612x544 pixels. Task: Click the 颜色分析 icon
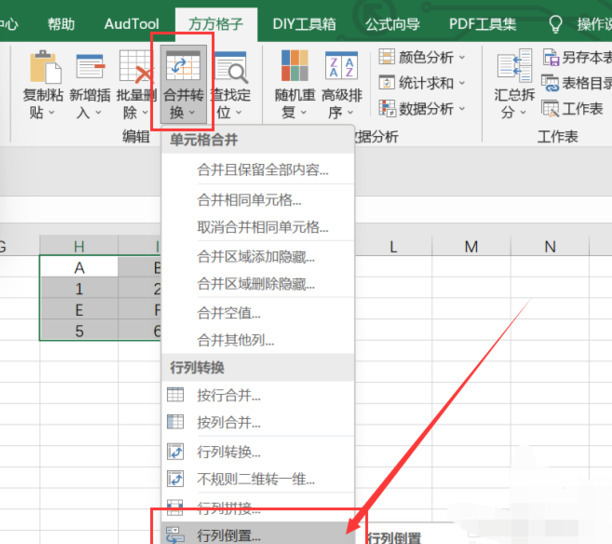(387, 57)
